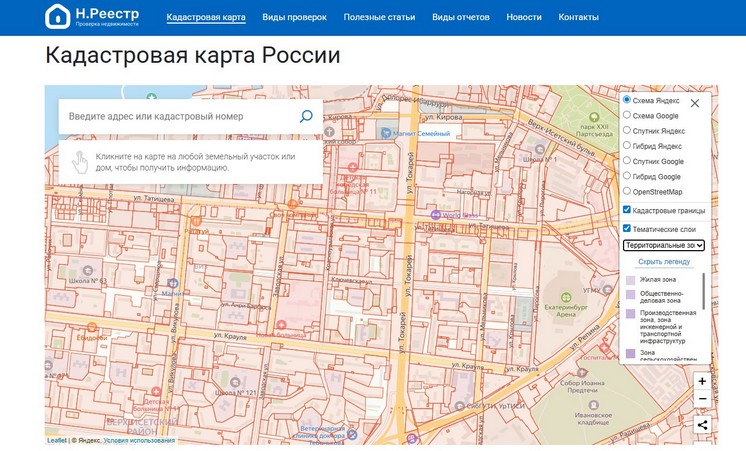
Task: Open Полезные статьи menu item
Action: [x=380, y=17]
